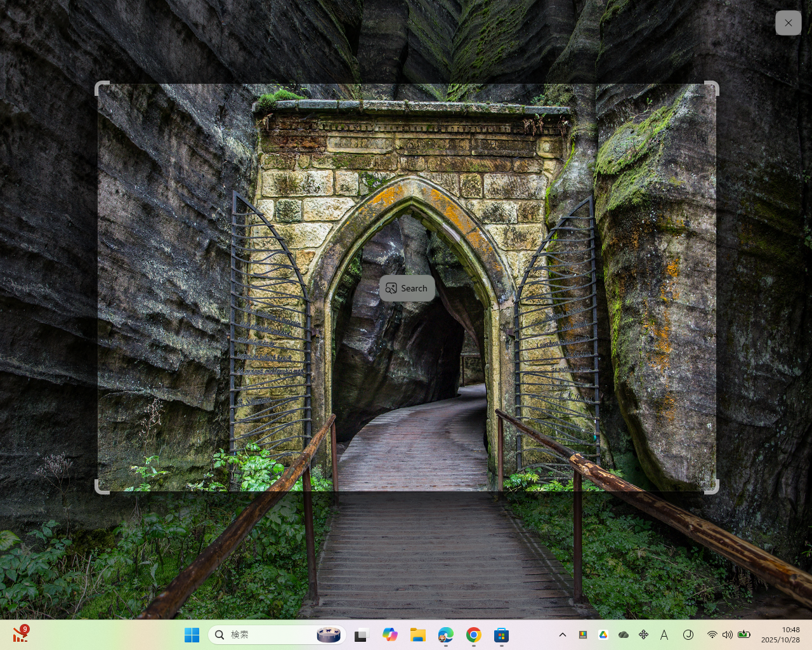
Task: Open File Explorer from the taskbar
Action: pos(418,634)
